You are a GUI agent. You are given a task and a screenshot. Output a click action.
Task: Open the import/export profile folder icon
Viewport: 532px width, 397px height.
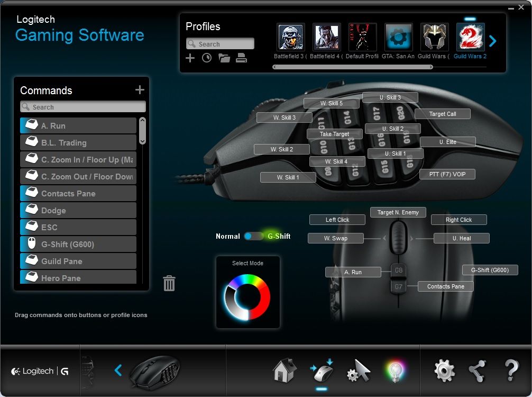[x=224, y=58]
